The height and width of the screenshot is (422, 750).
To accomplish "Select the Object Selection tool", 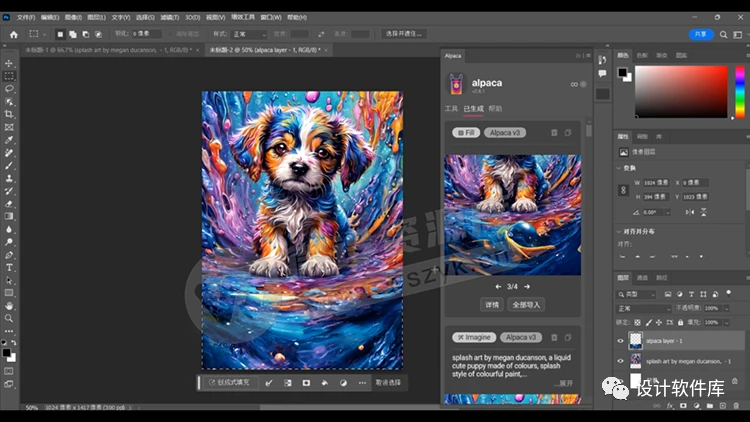I will [9, 101].
